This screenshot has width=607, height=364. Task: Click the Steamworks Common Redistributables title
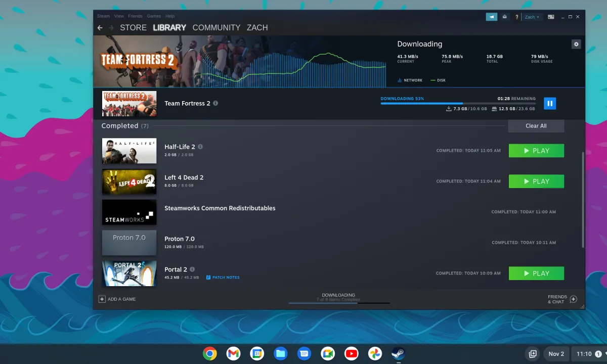pyautogui.click(x=220, y=208)
